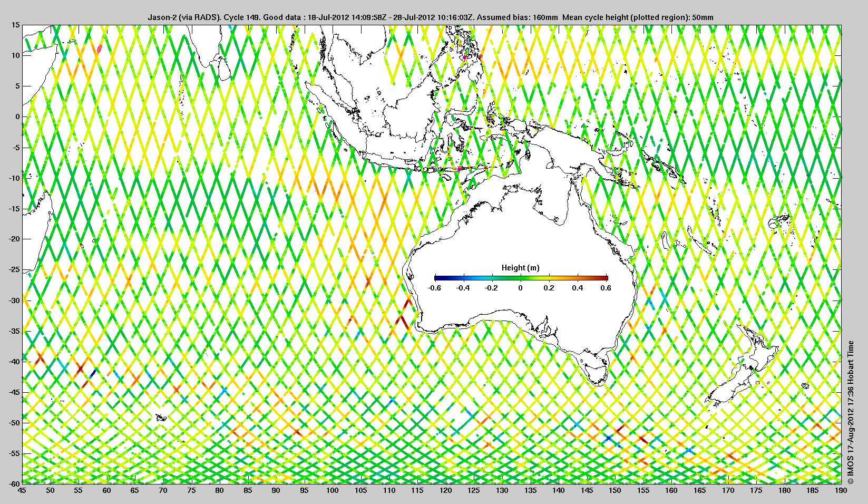The image size is (868, 504).
Task: Click longitude axis label 140
Action: tap(559, 491)
